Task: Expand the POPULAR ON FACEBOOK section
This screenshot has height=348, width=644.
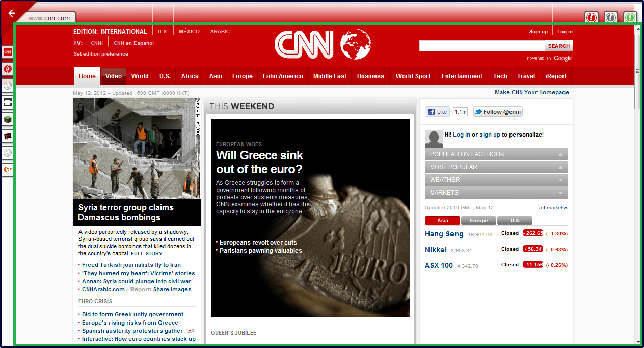Action: click(496, 154)
